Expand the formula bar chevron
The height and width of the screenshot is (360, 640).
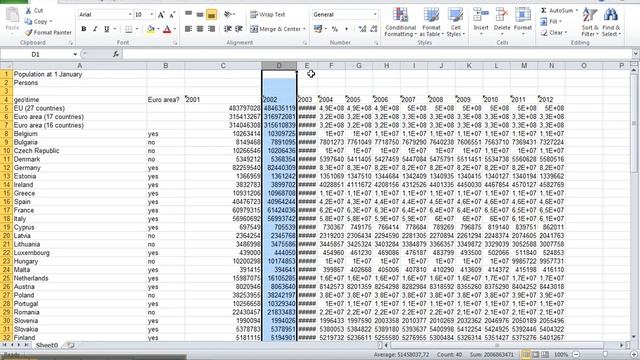636,54
